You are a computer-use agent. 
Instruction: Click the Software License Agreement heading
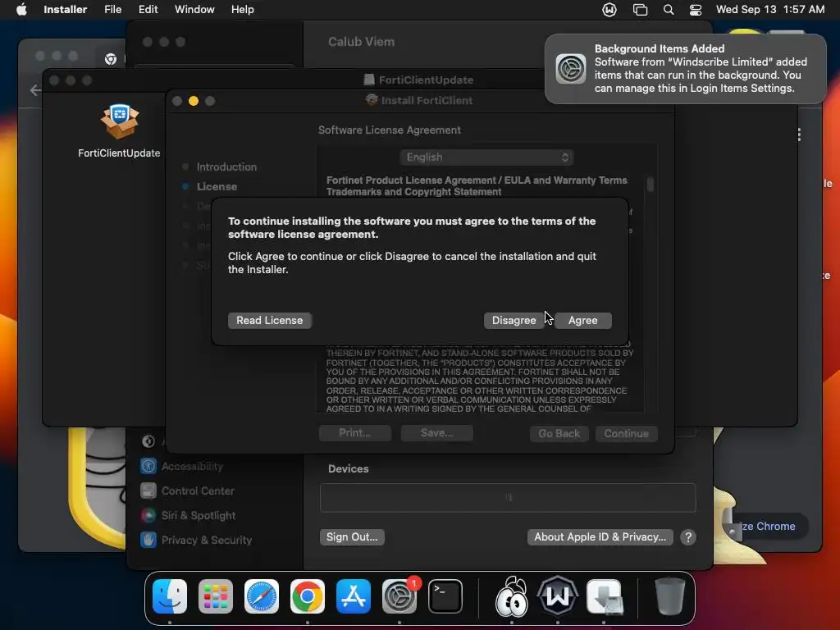[390, 130]
